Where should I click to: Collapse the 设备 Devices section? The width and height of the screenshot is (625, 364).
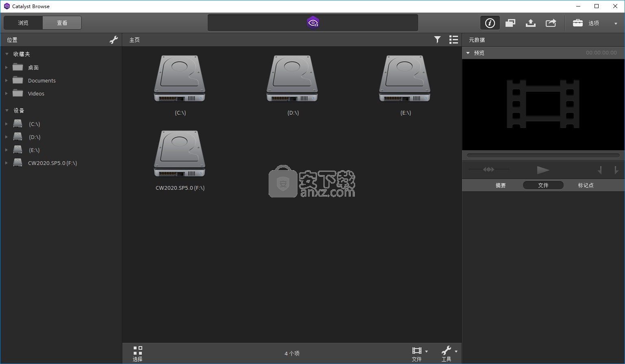[x=7, y=110]
